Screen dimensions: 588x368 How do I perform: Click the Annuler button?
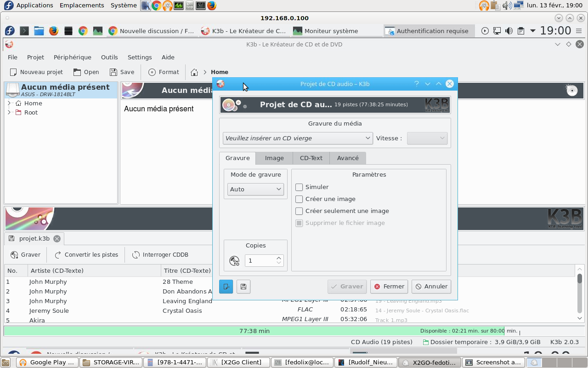point(431,287)
